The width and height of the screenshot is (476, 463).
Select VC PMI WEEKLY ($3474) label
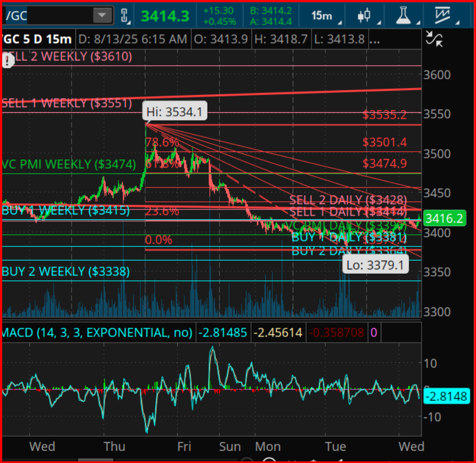click(x=69, y=164)
